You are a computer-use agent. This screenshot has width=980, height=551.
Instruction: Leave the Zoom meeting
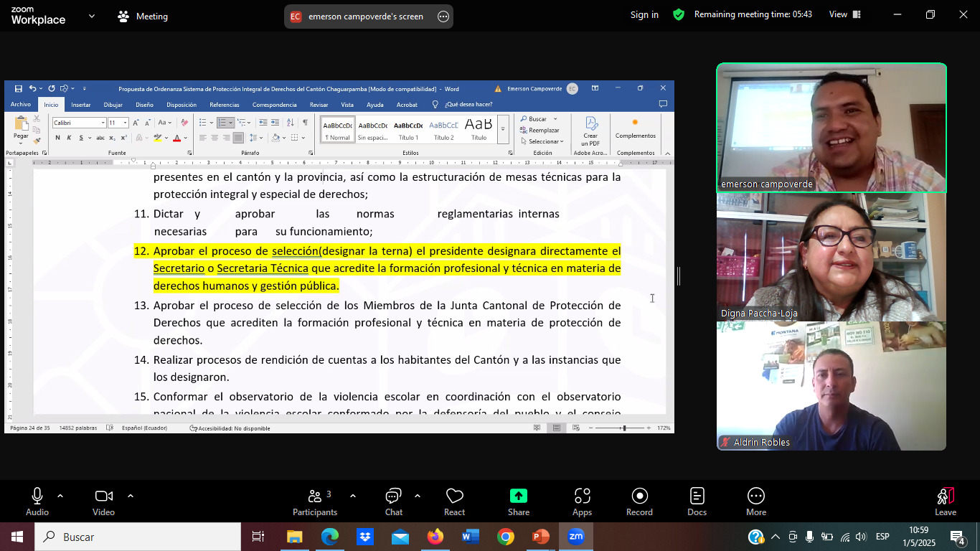[x=946, y=502]
